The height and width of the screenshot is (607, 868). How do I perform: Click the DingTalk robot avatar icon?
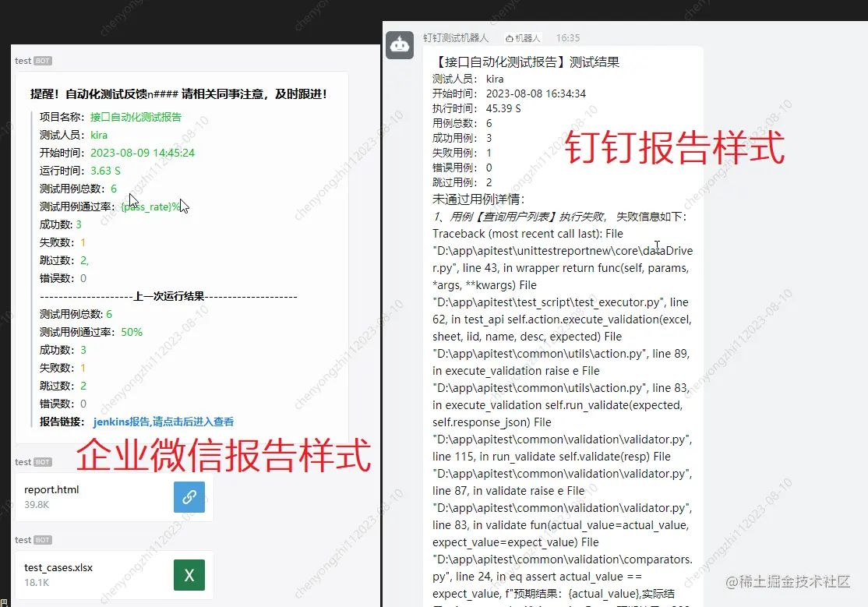click(x=400, y=45)
